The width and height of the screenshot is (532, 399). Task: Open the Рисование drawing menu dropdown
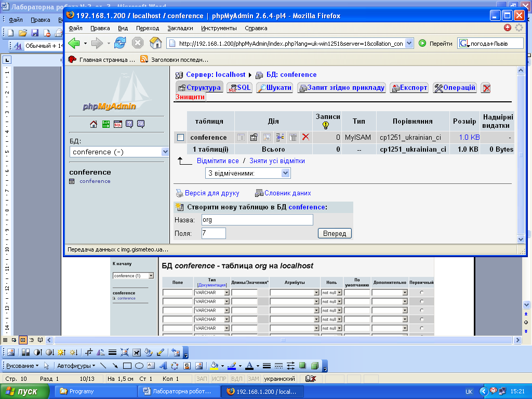click(x=22, y=366)
